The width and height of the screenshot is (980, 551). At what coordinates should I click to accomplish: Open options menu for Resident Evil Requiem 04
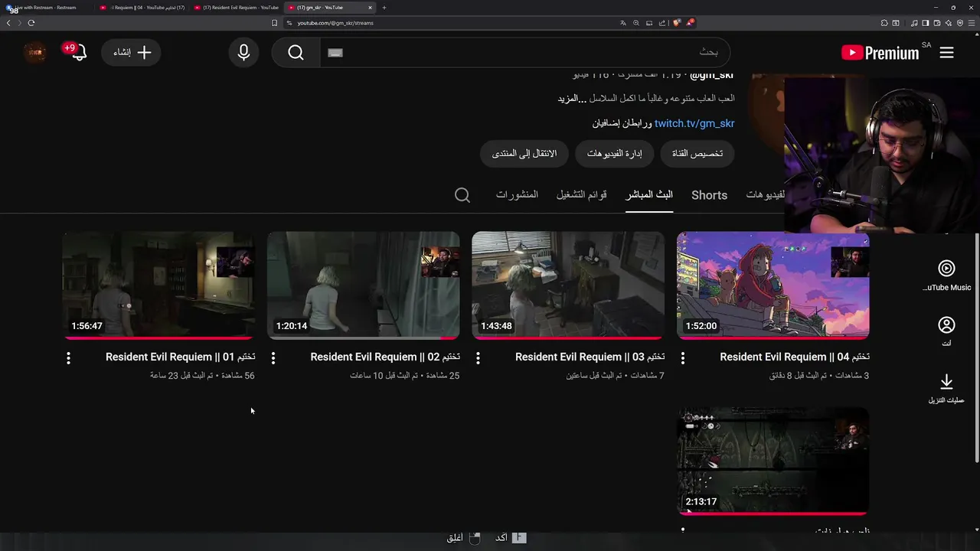tap(682, 357)
